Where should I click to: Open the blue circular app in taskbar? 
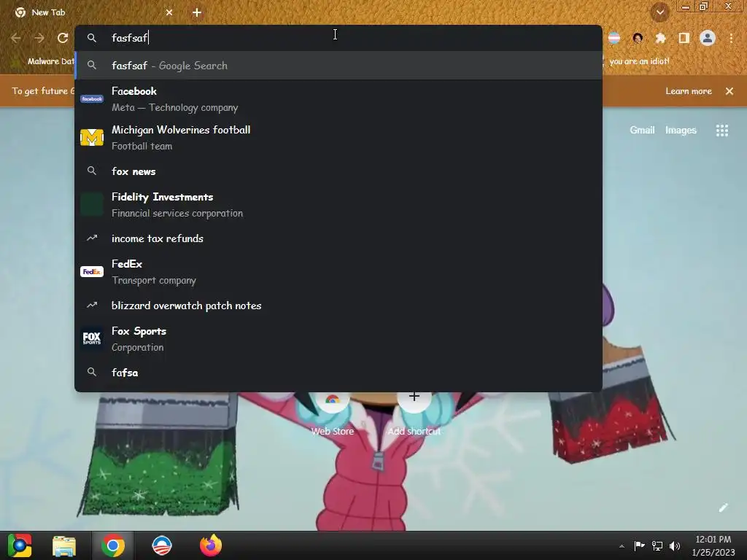162,545
